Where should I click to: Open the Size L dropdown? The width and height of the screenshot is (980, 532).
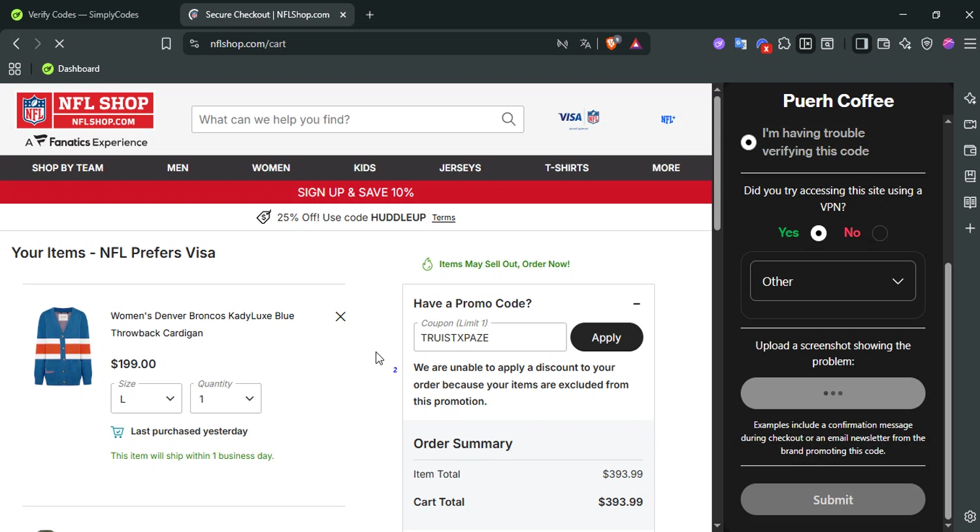pyautogui.click(x=146, y=399)
